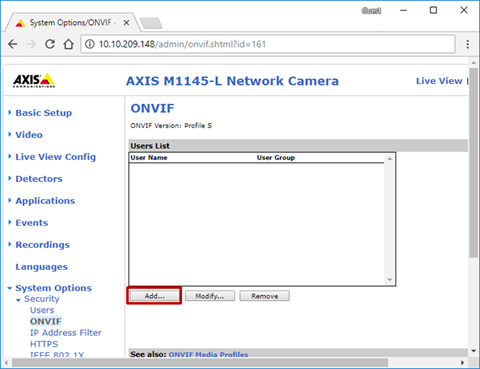This screenshot has height=369, width=480.
Task: Click the ONVIF Version: Profile S text
Action: (171, 126)
